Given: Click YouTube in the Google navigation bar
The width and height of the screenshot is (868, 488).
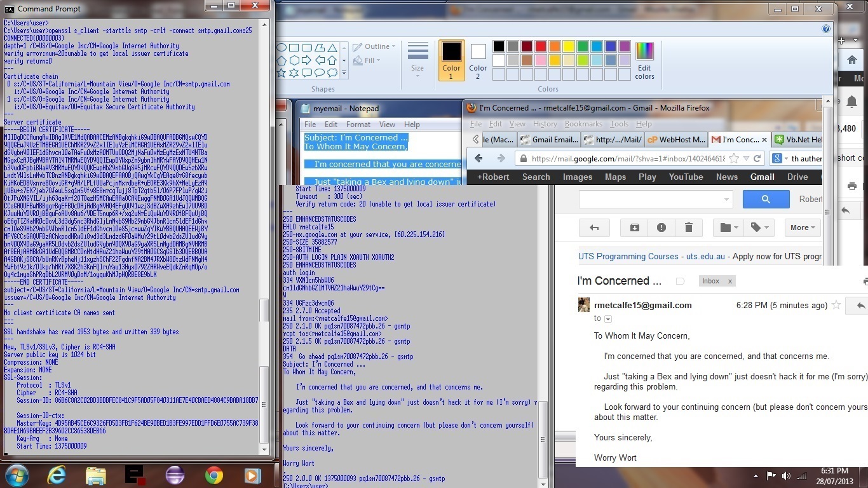Looking at the screenshot, I should (x=686, y=177).
